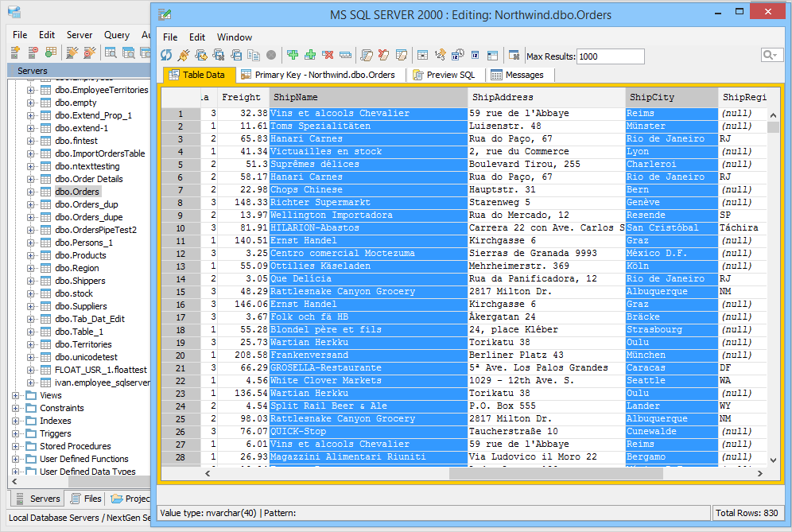Click the table magnifier query icon in main window
The width and height of the screenshot is (792, 532).
[x=111, y=52]
